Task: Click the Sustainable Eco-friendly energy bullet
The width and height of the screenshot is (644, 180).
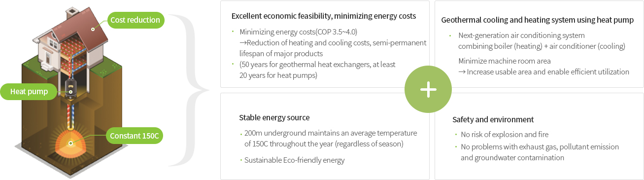Action: point(294,160)
